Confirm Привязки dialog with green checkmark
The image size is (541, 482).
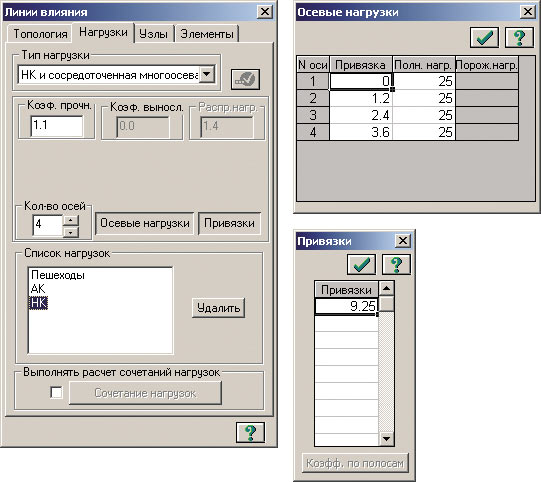click(x=361, y=264)
